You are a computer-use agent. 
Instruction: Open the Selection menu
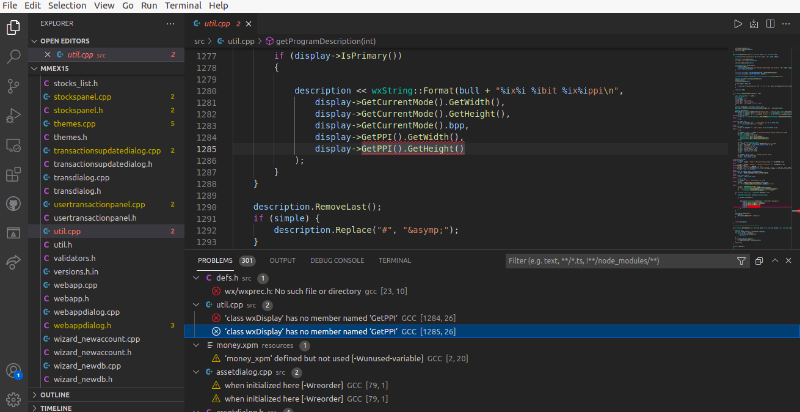click(67, 6)
